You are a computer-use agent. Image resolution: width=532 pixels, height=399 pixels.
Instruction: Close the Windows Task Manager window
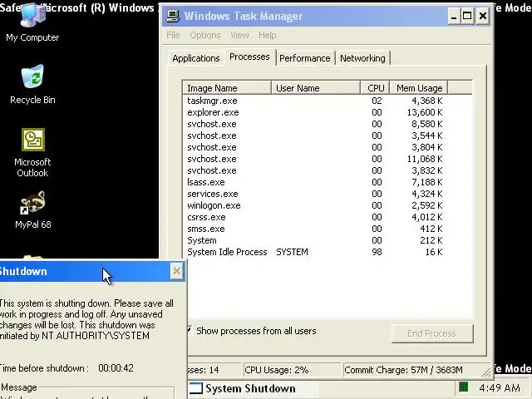(483, 16)
